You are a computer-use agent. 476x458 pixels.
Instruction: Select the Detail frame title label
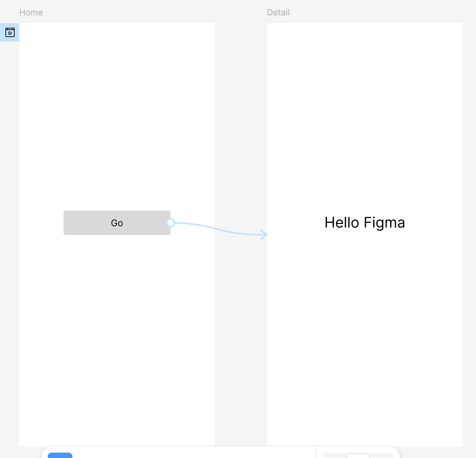[x=278, y=12]
